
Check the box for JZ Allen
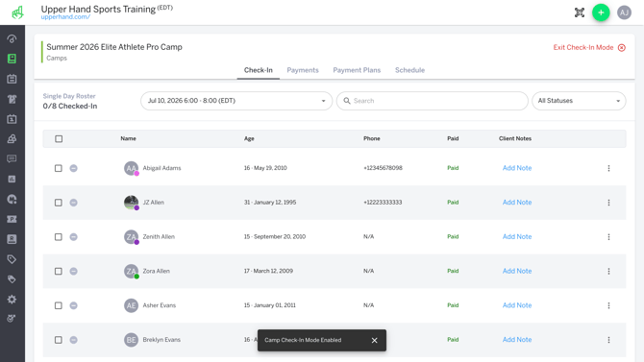click(x=59, y=203)
